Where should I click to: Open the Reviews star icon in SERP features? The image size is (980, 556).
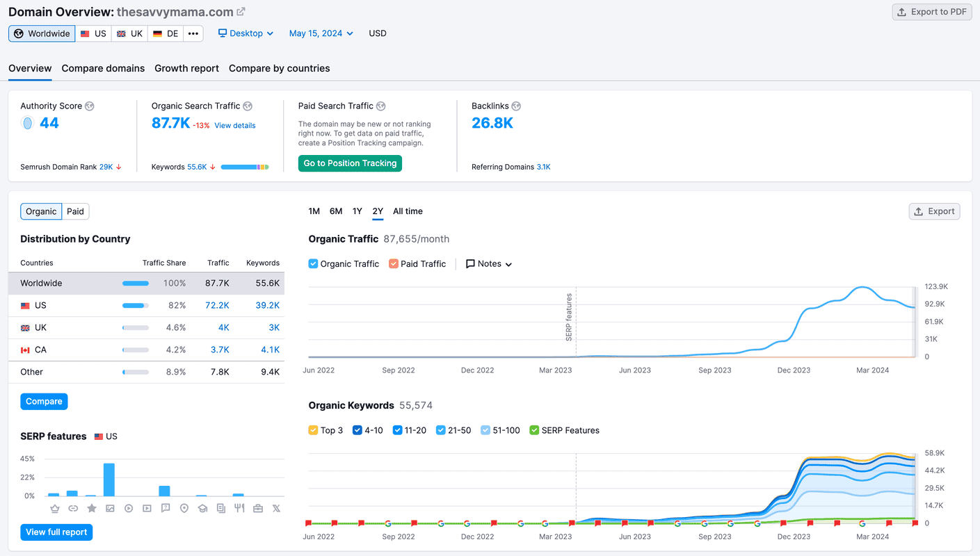coord(92,508)
